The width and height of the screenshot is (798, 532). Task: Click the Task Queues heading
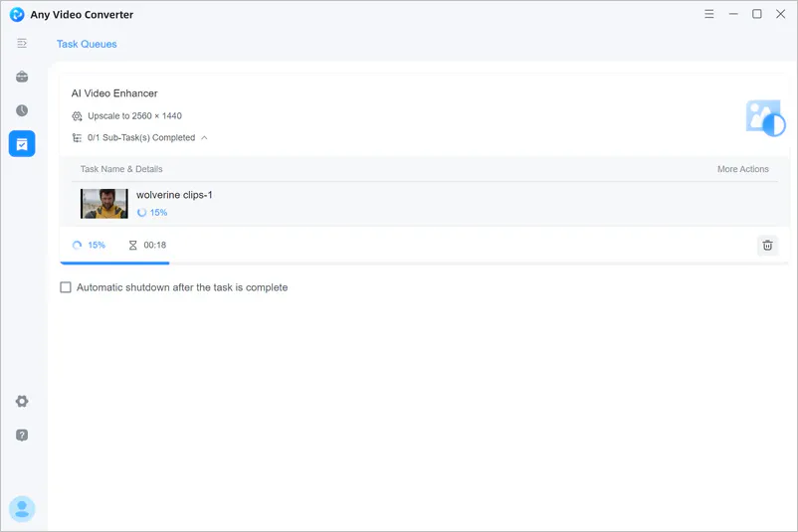tap(87, 44)
